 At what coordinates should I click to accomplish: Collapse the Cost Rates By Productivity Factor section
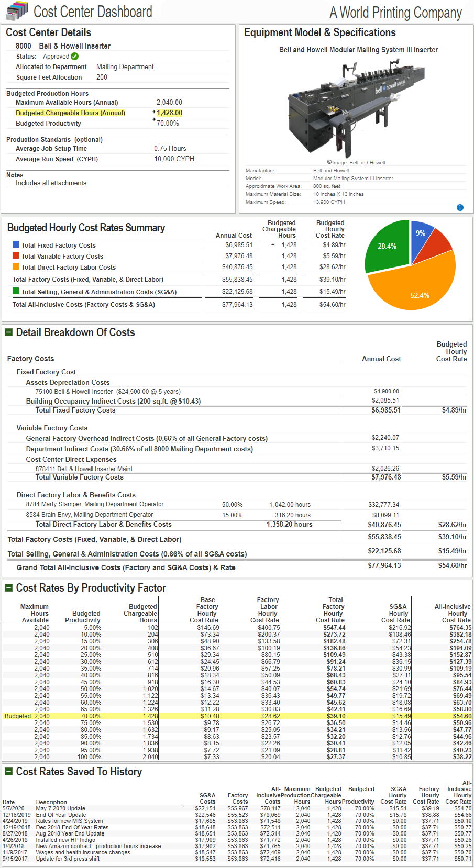[x=8, y=588]
